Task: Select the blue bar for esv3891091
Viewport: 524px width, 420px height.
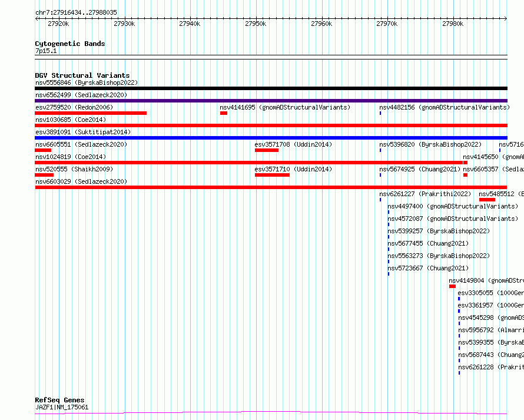Action: [x=271, y=138]
